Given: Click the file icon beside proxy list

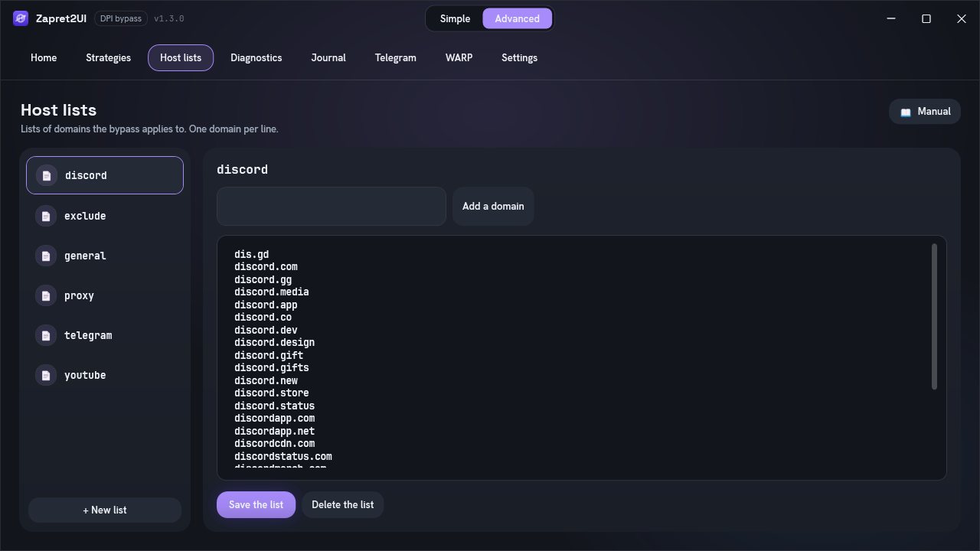Looking at the screenshot, I should tap(46, 295).
